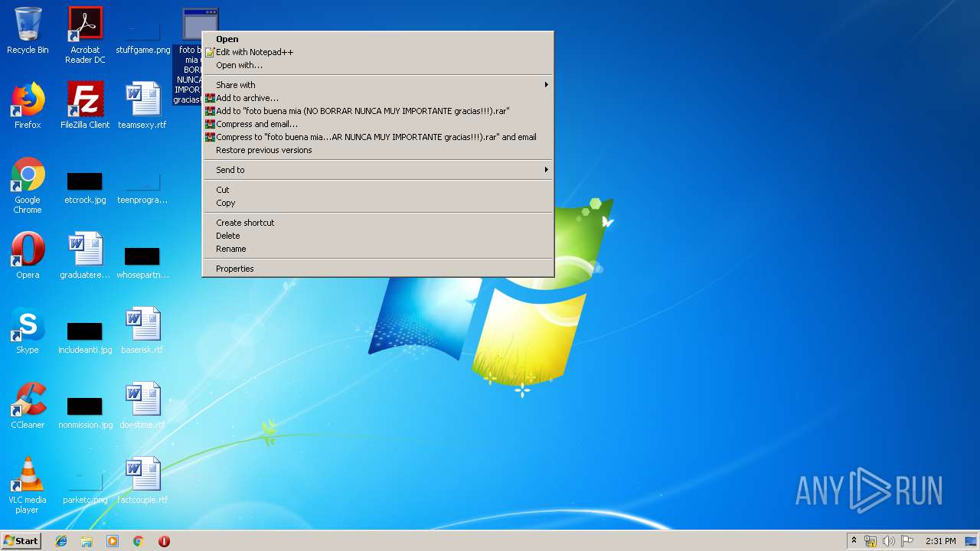Choose Edit with Notepad++
The width and height of the screenshot is (980, 551).
click(x=377, y=52)
